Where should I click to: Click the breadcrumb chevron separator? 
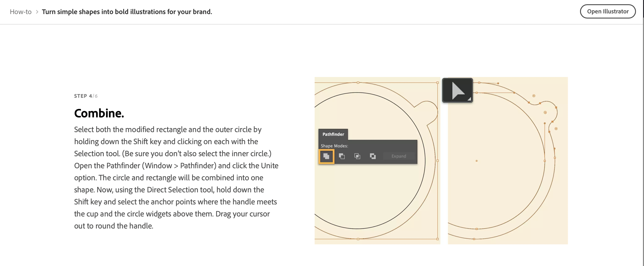tap(37, 12)
